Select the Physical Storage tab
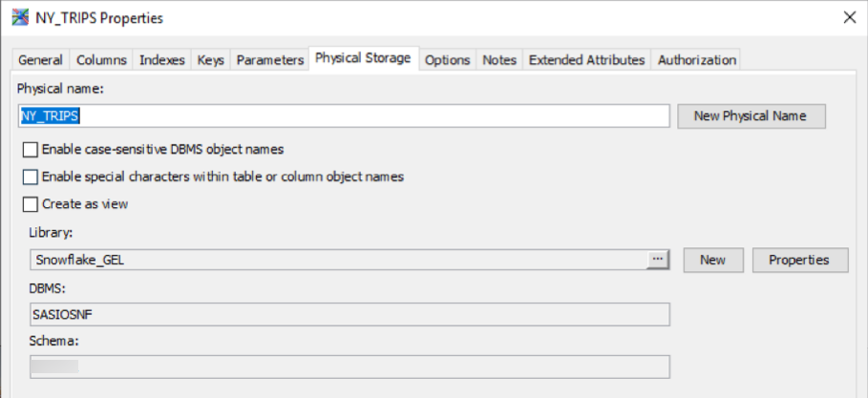868x398 pixels. [363, 58]
